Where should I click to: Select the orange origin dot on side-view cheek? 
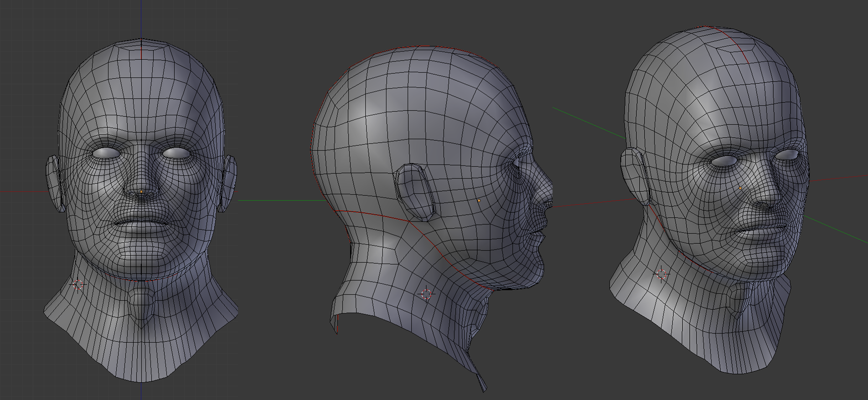tap(479, 200)
